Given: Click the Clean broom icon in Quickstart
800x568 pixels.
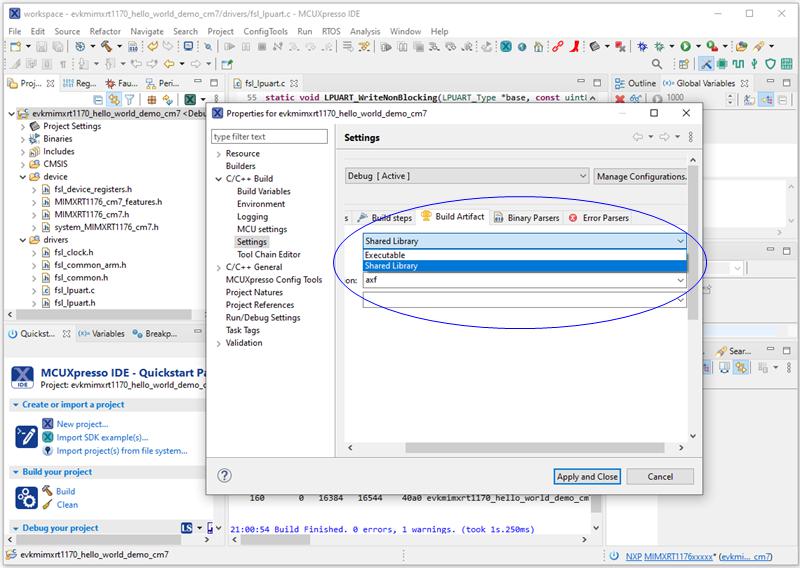Looking at the screenshot, I should pos(46,505).
